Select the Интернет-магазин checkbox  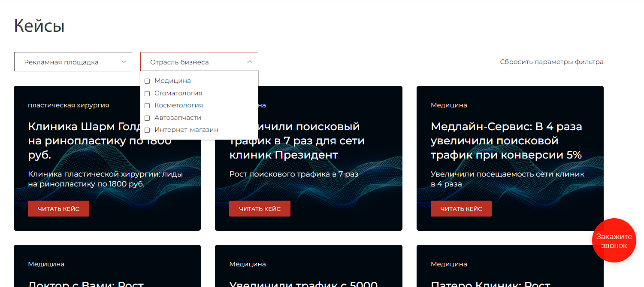click(147, 130)
